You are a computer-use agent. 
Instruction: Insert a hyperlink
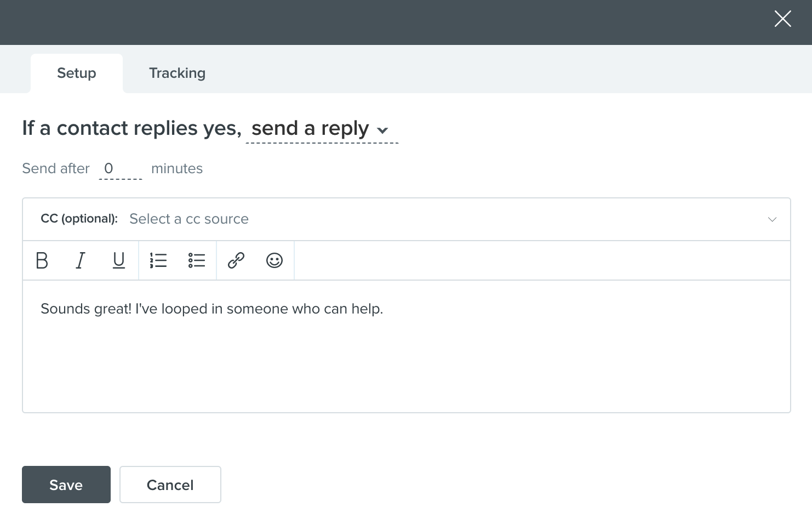[x=236, y=260]
